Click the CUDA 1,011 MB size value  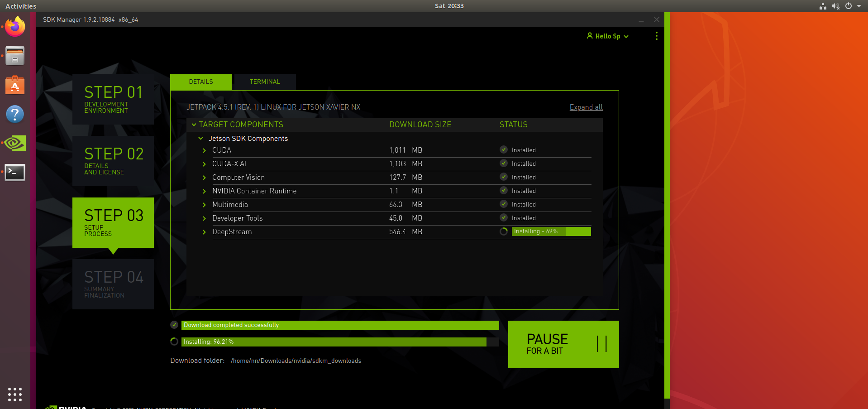(405, 150)
